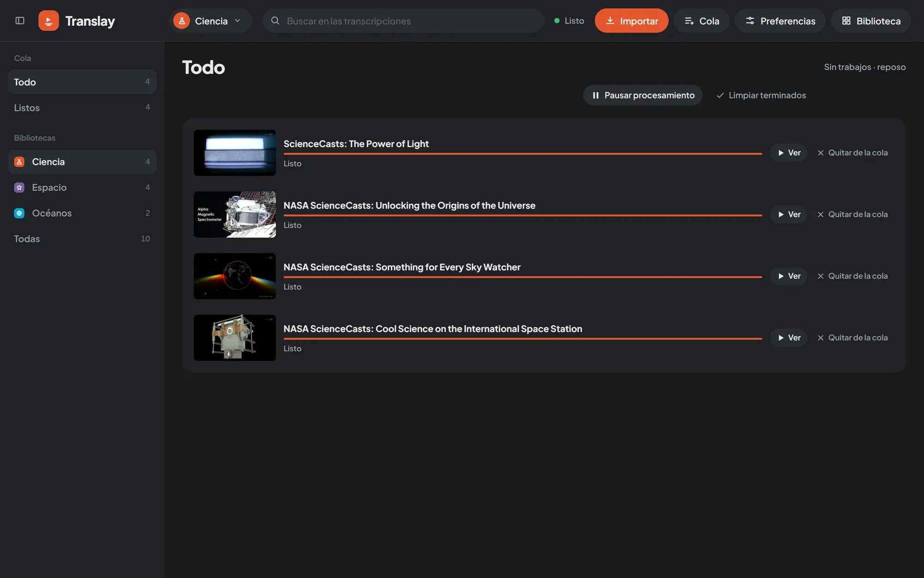Click the Translay logo icon
This screenshot has height=578, width=924.
click(49, 21)
